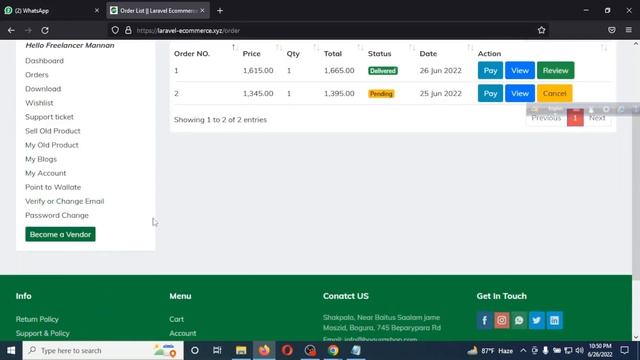Open Twitter social icon in footer
The height and width of the screenshot is (360, 640).
(x=536, y=320)
